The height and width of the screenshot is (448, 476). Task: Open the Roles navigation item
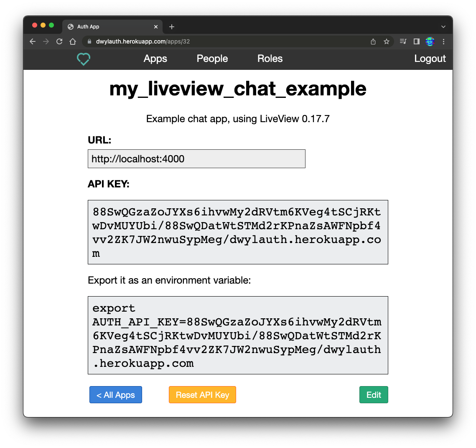(270, 59)
